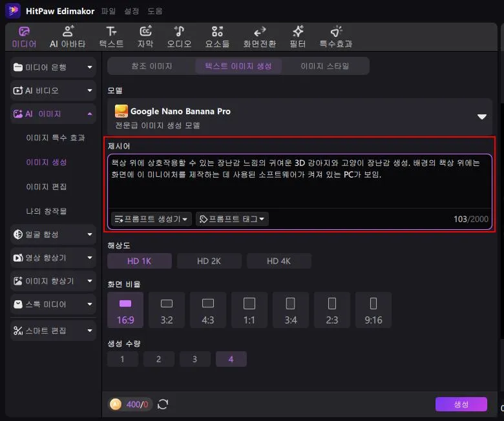The image size is (504, 421).
Task: Click the 스톡 미디어 sidebar icon
Action: click(x=18, y=304)
